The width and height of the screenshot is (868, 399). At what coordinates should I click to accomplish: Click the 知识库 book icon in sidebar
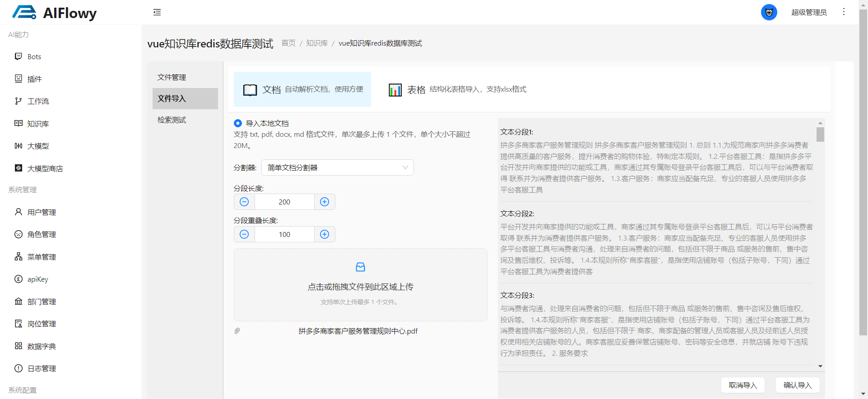coord(19,123)
